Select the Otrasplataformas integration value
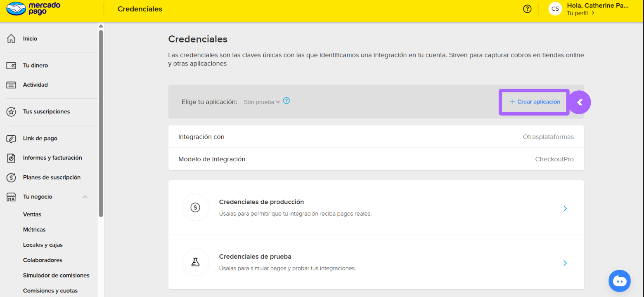644x297 pixels. click(x=548, y=137)
